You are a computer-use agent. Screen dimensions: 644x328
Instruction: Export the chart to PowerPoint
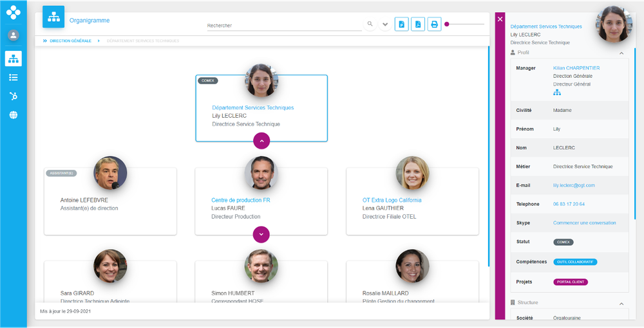402,24
